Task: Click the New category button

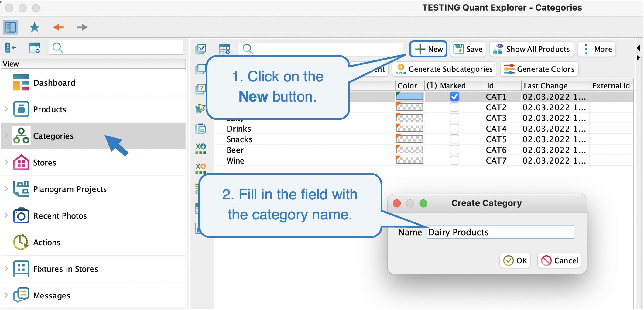Action: (428, 49)
